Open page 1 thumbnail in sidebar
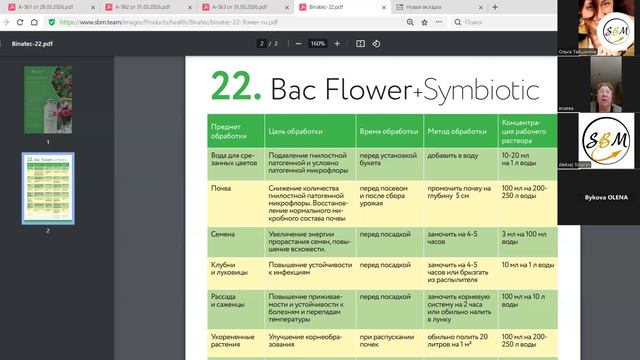 tap(48, 100)
